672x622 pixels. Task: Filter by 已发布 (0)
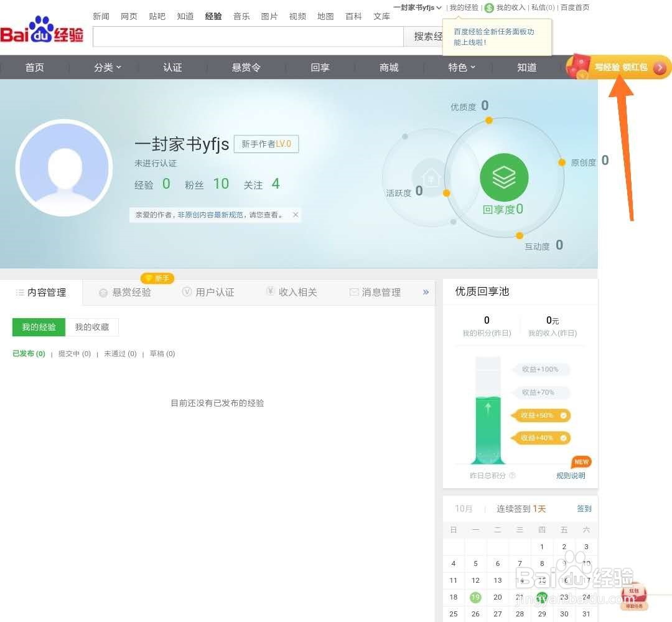(29, 354)
